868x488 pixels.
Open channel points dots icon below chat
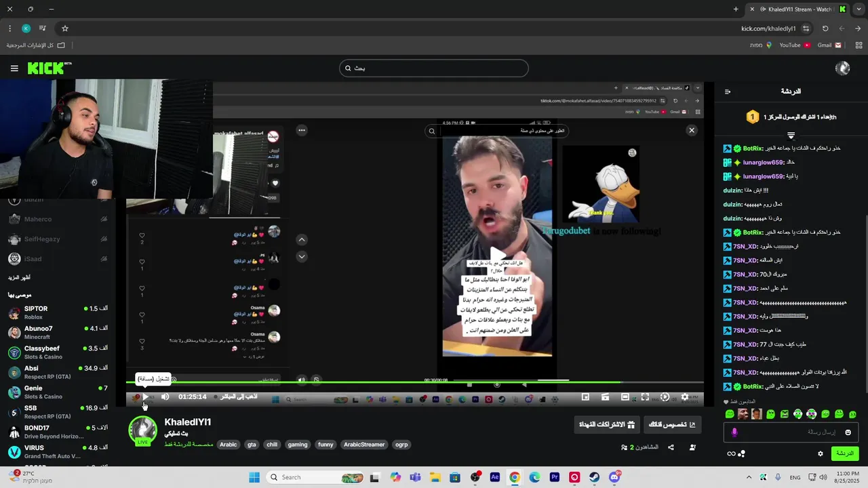[742, 454]
